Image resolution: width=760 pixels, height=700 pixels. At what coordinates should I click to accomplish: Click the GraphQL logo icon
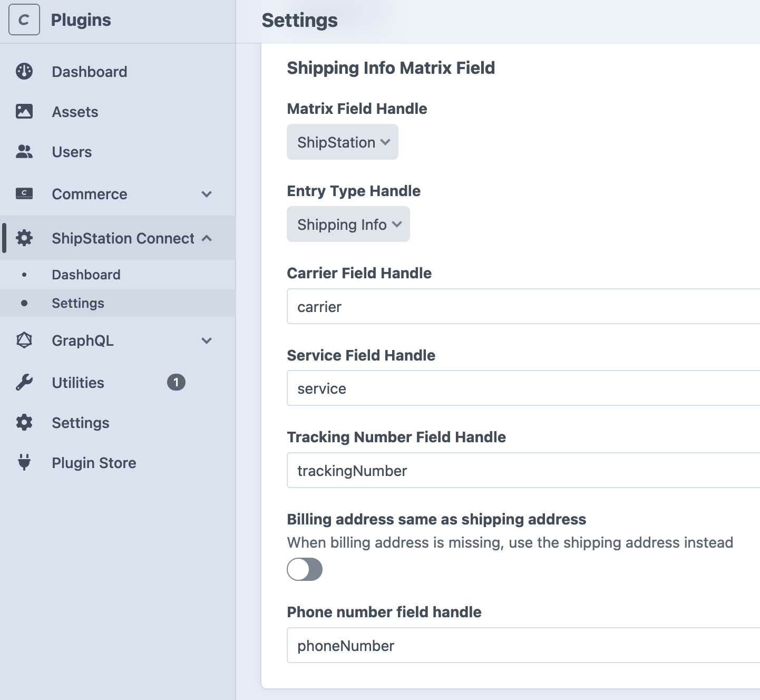coord(24,340)
